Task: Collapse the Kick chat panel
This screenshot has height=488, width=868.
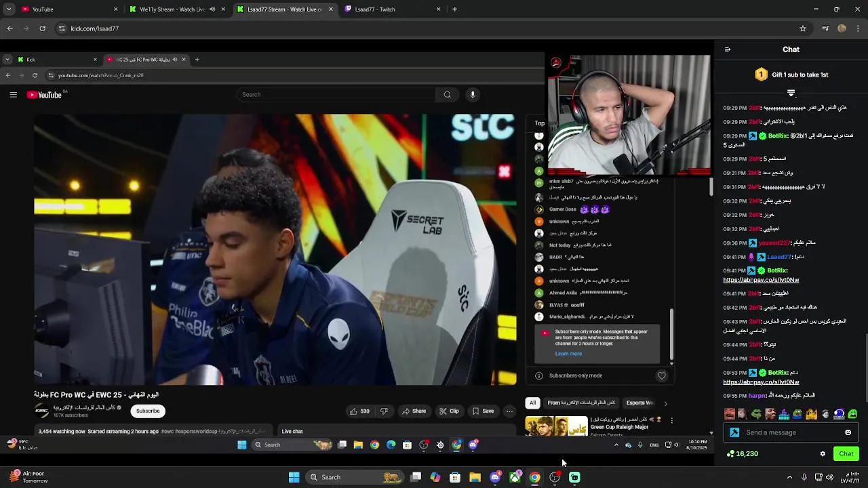Action: (728, 49)
